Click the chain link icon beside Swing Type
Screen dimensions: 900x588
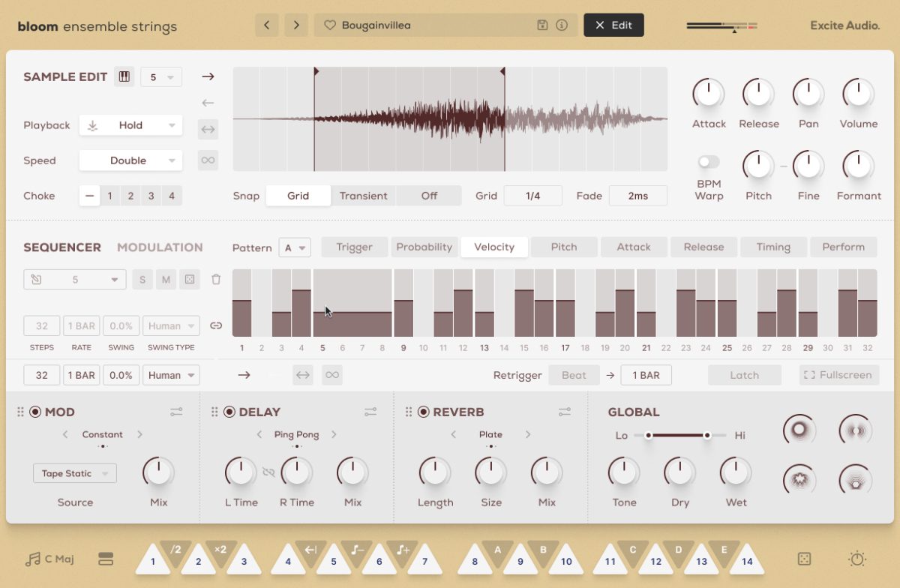217,325
